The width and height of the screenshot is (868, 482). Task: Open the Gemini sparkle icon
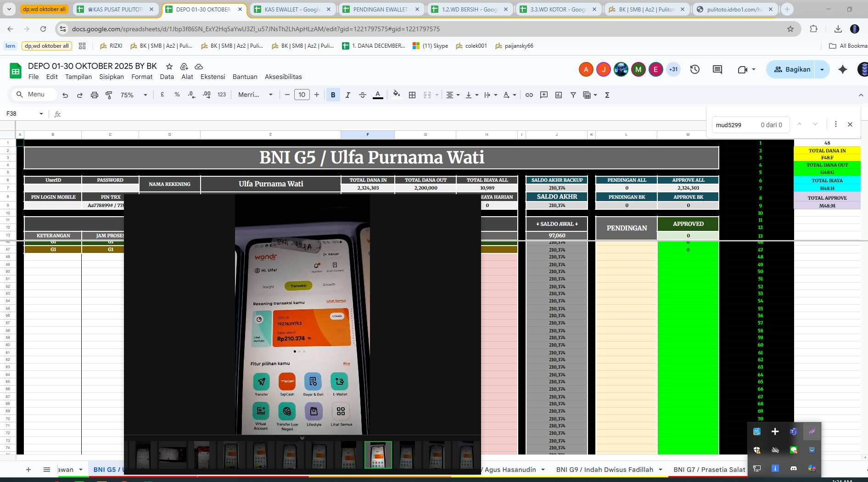coord(843,69)
